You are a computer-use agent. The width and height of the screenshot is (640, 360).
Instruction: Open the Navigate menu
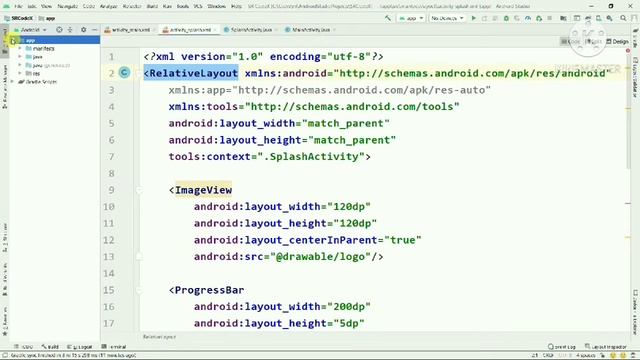[x=67, y=7]
